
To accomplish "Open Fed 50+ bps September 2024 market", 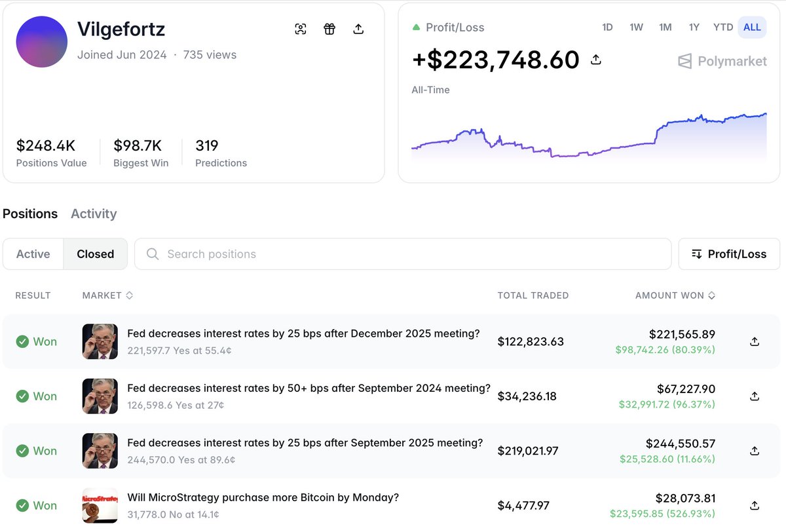I will [x=309, y=389].
